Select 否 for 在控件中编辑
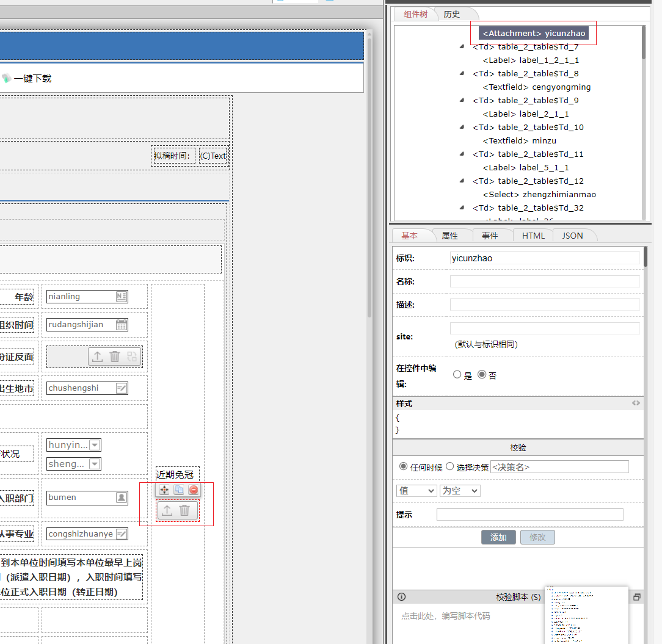Screen dimensions: 662x644 pos(482,374)
